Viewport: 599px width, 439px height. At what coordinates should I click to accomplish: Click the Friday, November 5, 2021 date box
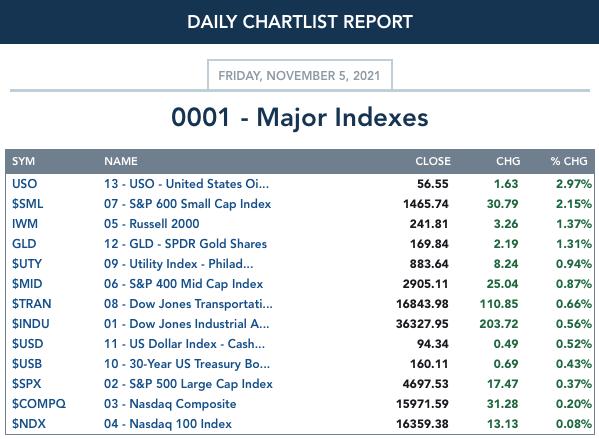tap(300, 75)
